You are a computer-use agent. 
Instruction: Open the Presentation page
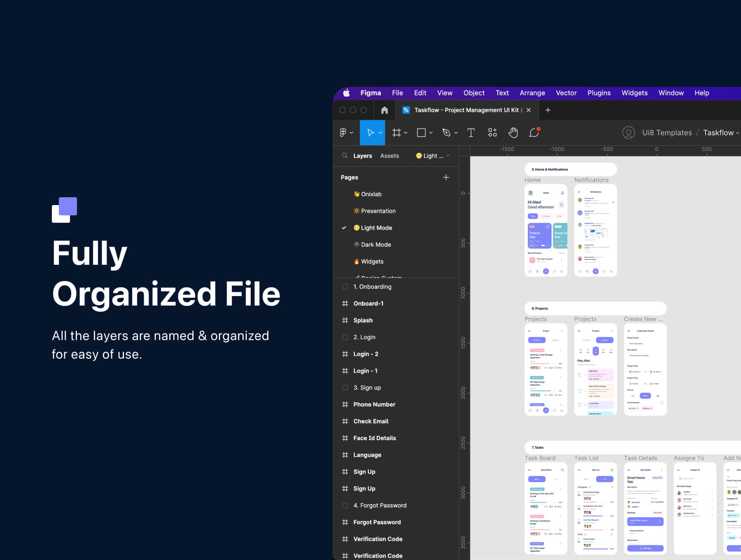tap(378, 211)
